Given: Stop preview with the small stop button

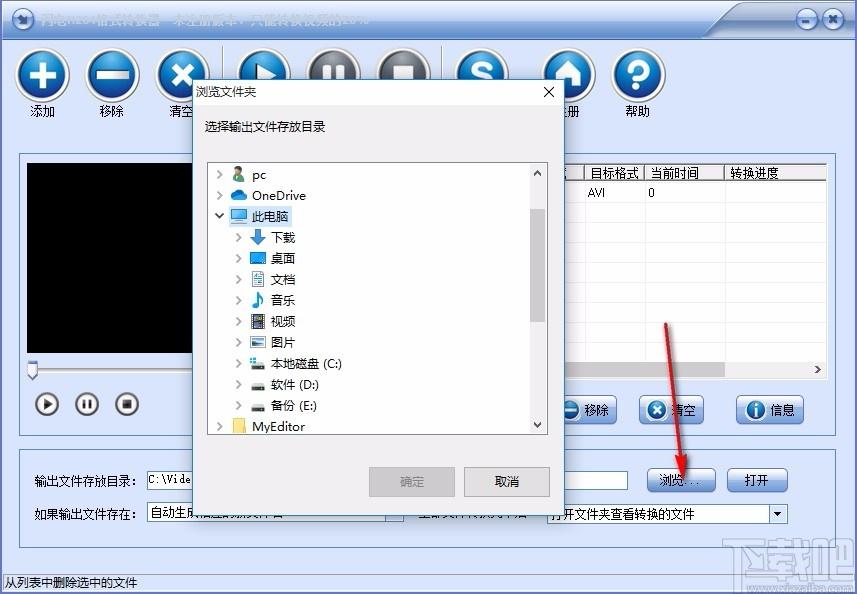Looking at the screenshot, I should pos(127,404).
